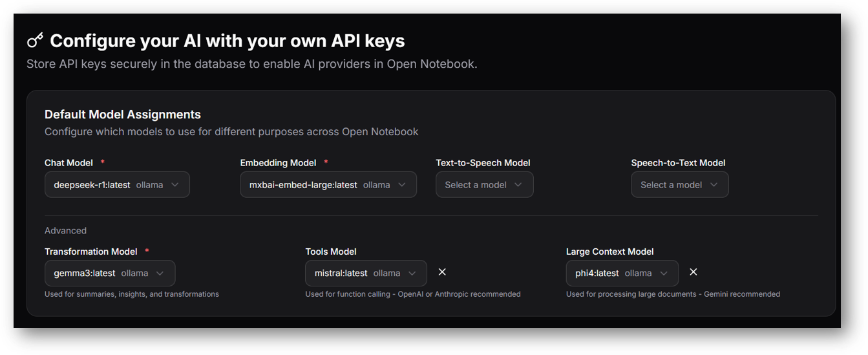
Task: Open the Embedding Model dropdown showing mxbai-embed-large:latest
Action: pos(328,184)
